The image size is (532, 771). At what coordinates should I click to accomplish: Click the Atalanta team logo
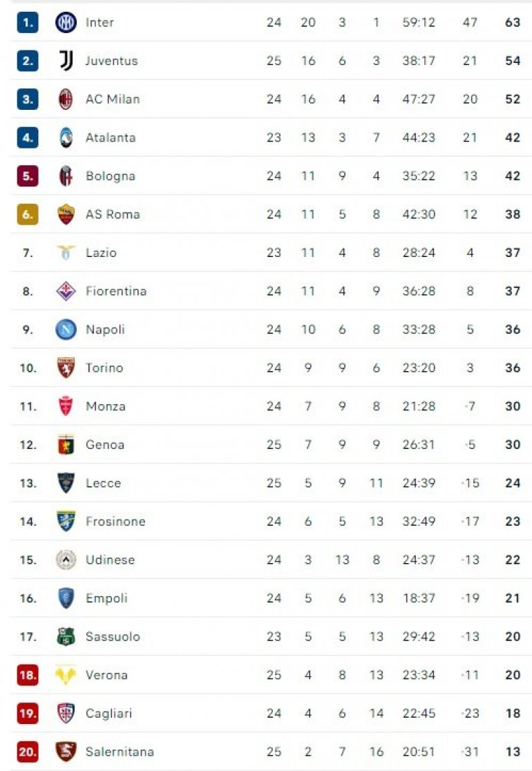[x=66, y=137]
